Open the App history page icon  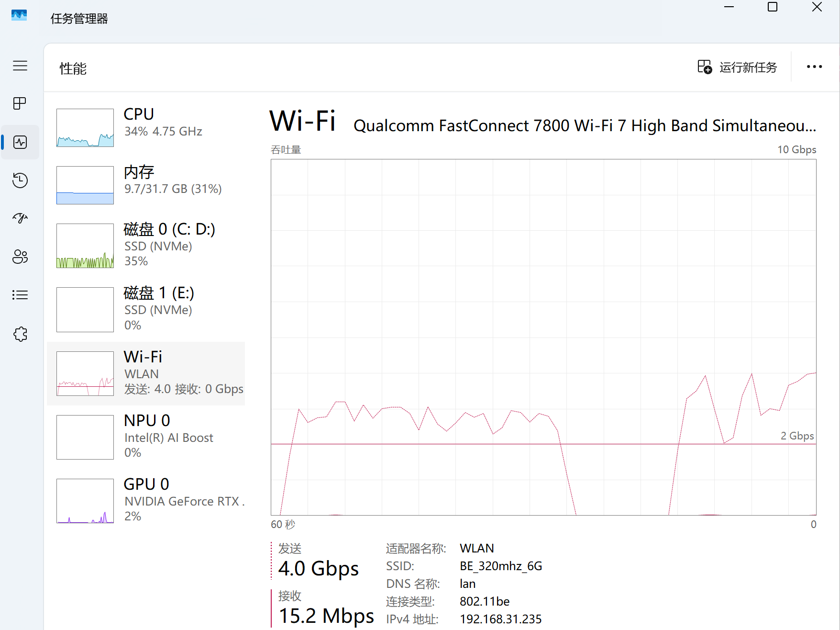pos(20,180)
